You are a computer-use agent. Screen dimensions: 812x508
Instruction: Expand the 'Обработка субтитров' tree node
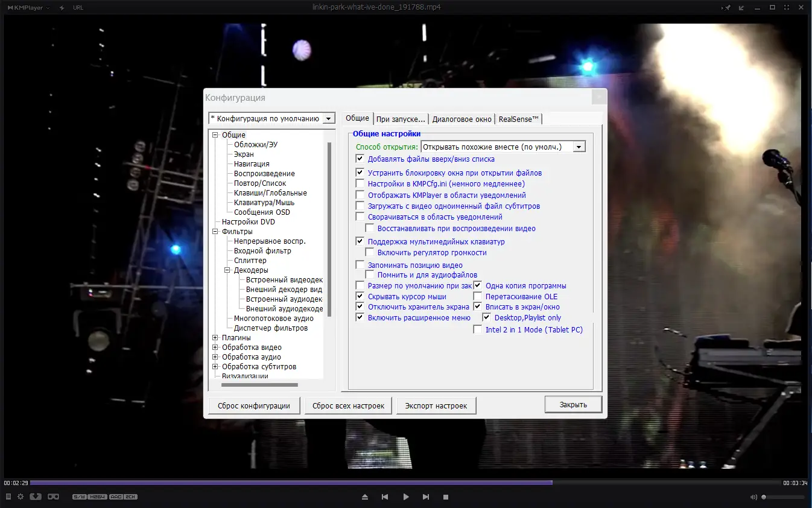click(x=215, y=367)
